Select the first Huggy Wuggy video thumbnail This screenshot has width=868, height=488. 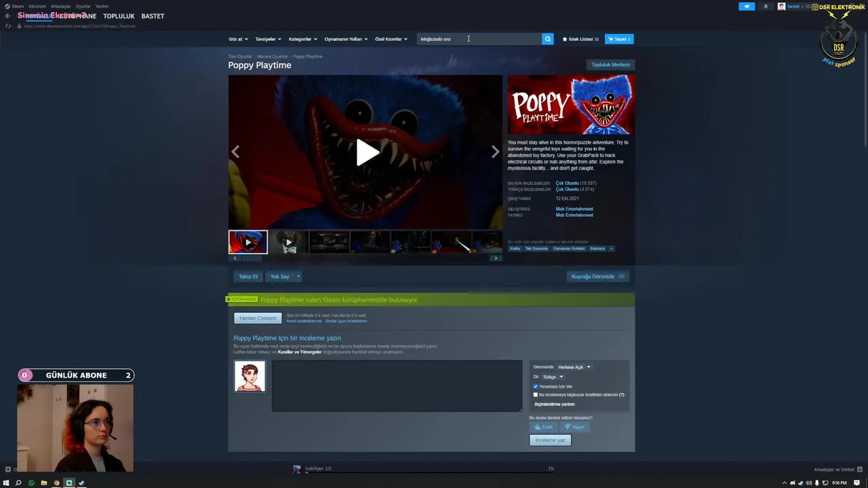[x=248, y=242]
